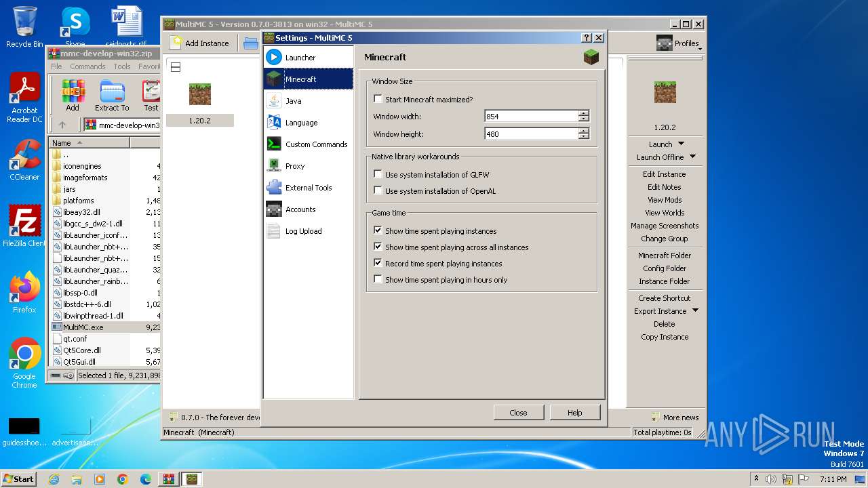The width and height of the screenshot is (868, 488).
Task: Enable Start Minecraft maximized checkbox
Action: [x=378, y=99]
